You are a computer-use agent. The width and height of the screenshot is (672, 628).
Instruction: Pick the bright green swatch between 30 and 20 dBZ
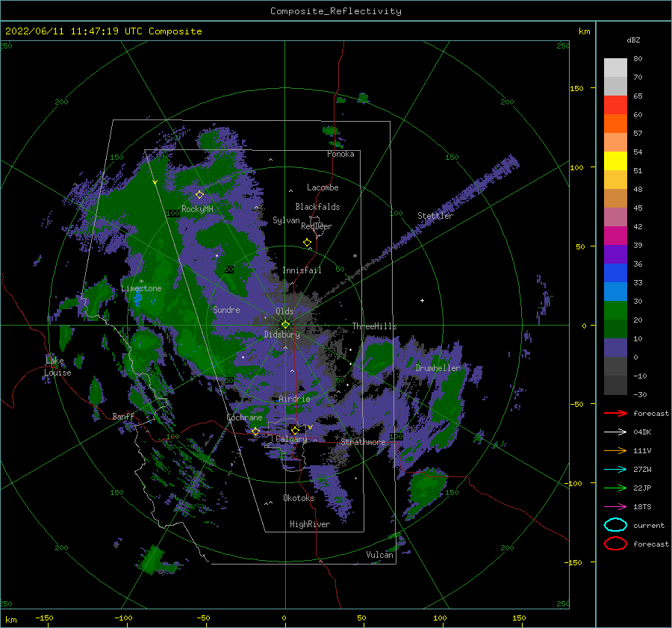click(615, 311)
